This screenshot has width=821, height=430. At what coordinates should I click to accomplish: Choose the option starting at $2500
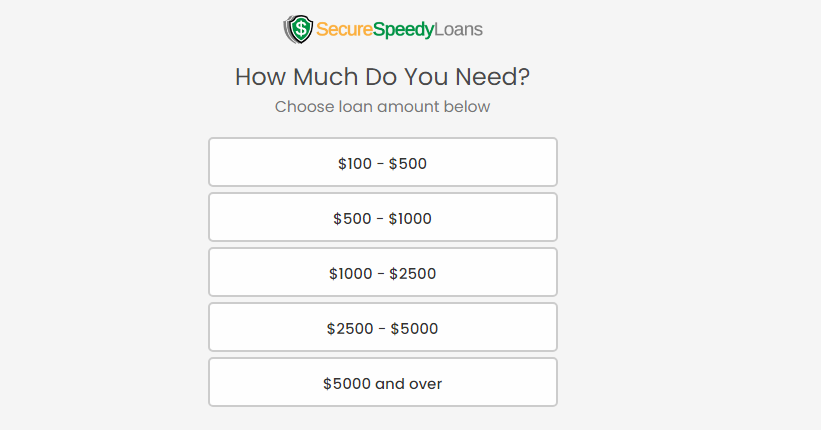click(383, 327)
